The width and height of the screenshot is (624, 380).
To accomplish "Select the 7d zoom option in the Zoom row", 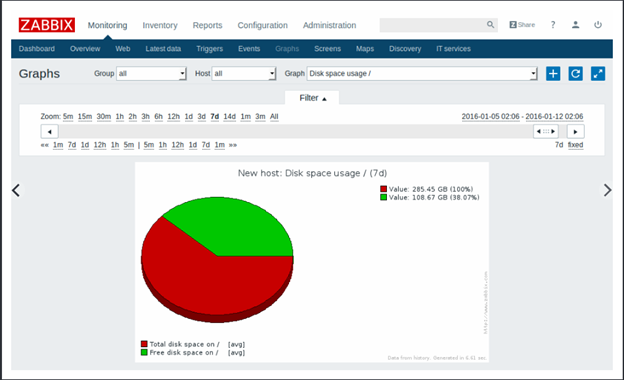I will click(215, 117).
